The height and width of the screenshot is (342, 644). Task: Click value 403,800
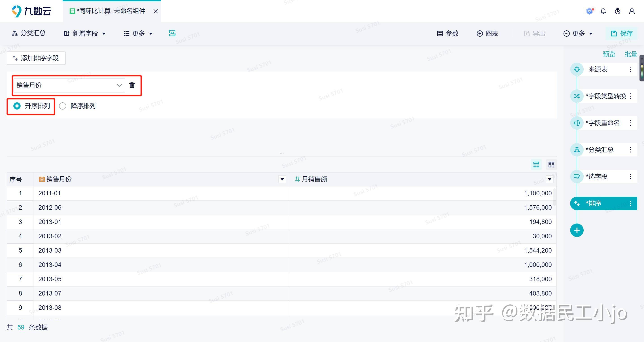[x=540, y=293]
